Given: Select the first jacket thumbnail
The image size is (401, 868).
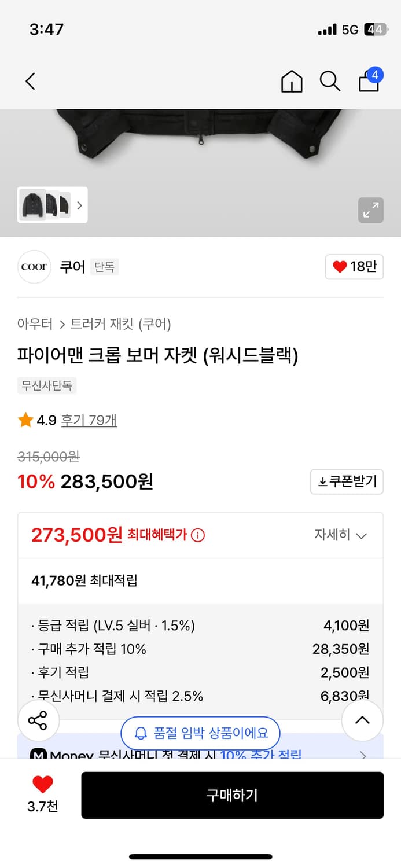Looking at the screenshot, I should pyautogui.click(x=32, y=205).
